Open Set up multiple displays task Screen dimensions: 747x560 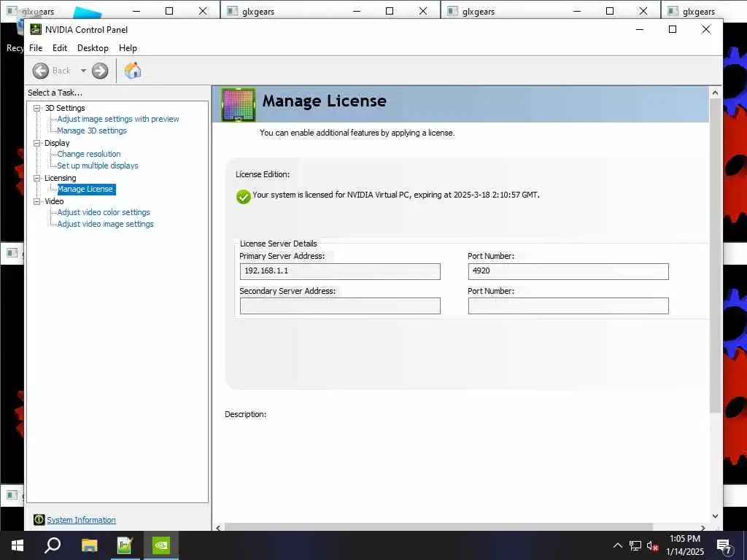coord(98,166)
